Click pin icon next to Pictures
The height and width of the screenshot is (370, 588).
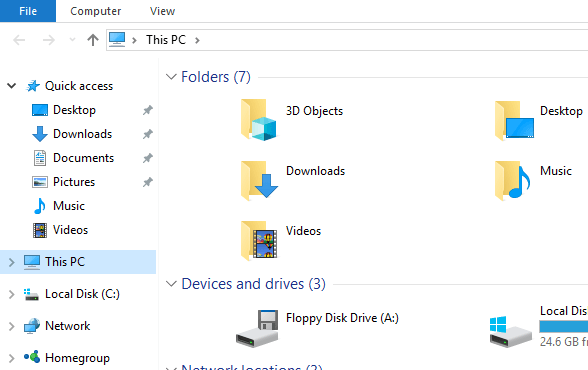[x=148, y=182]
